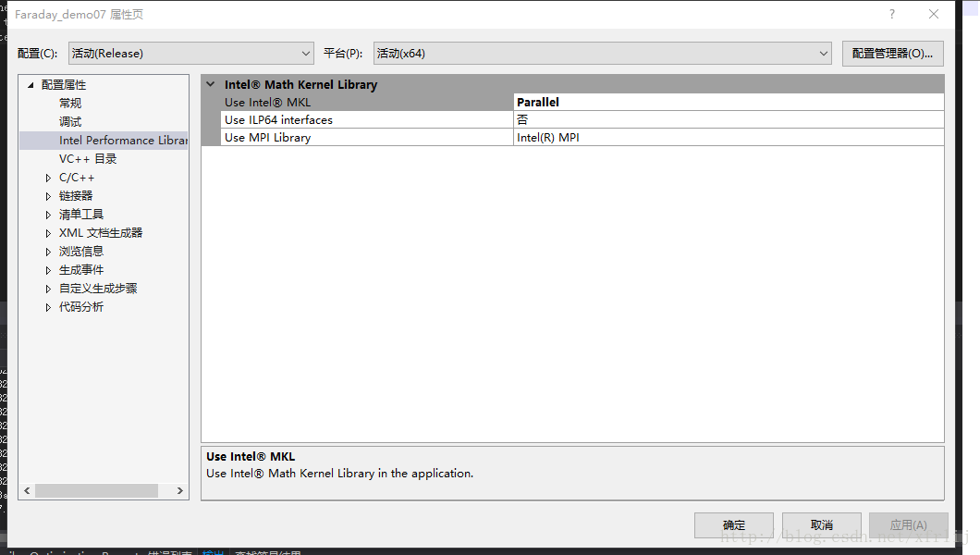The height and width of the screenshot is (555, 980).
Task: Click the 确定 OK button
Action: point(734,525)
